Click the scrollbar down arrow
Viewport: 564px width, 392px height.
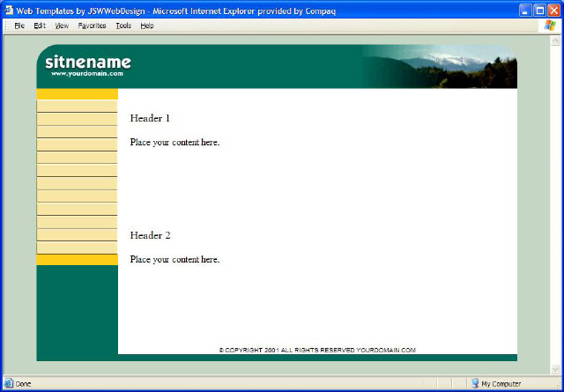pyautogui.click(x=555, y=369)
